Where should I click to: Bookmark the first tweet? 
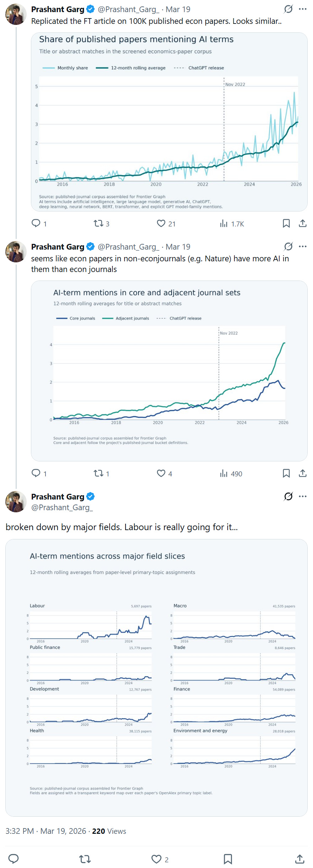pyautogui.click(x=286, y=223)
